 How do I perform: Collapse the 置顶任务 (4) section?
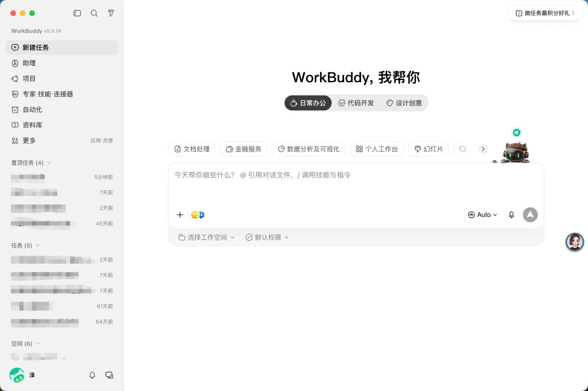pos(31,163)
